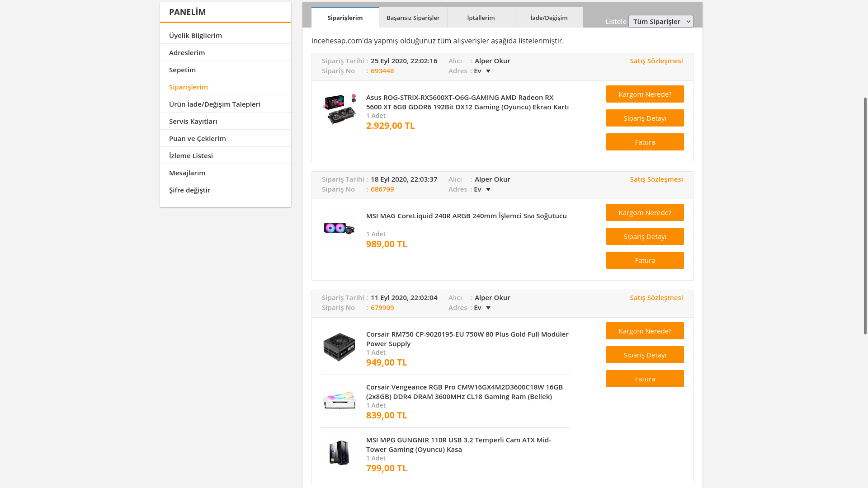View Satış Sözleşmesi for 18 Eyl order

[656, 179]
